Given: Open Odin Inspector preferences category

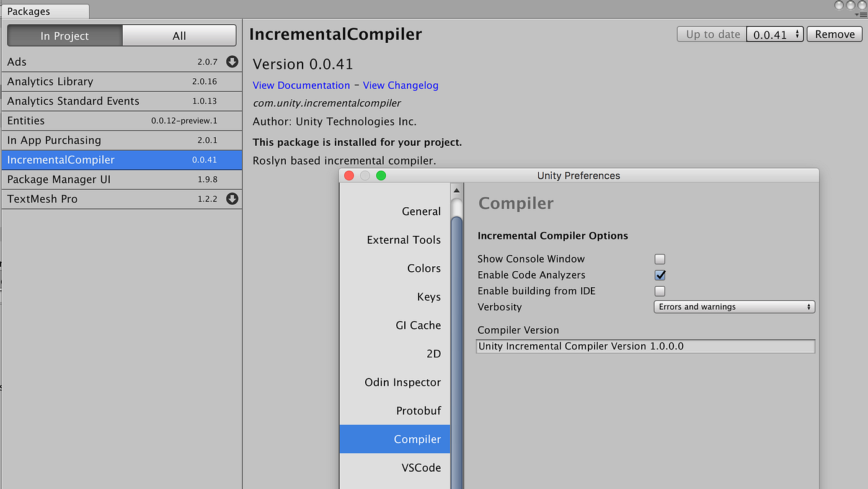Looking at the screenshot, I should [402, 382].
